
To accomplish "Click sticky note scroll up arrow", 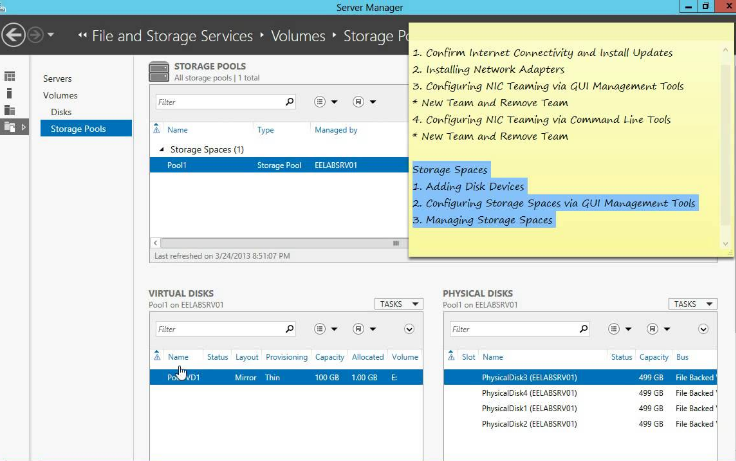I will click(x=725, y=49).
